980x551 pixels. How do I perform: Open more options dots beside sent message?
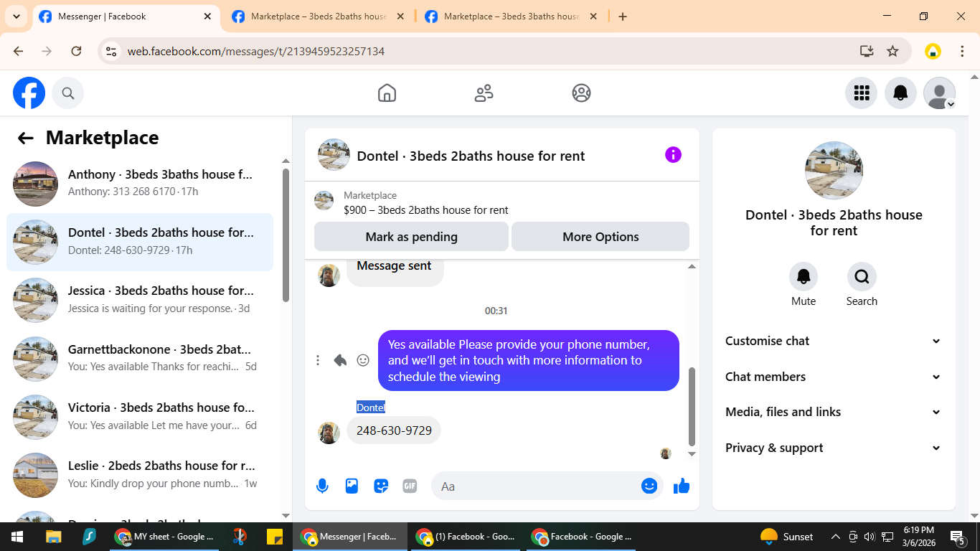318,360
